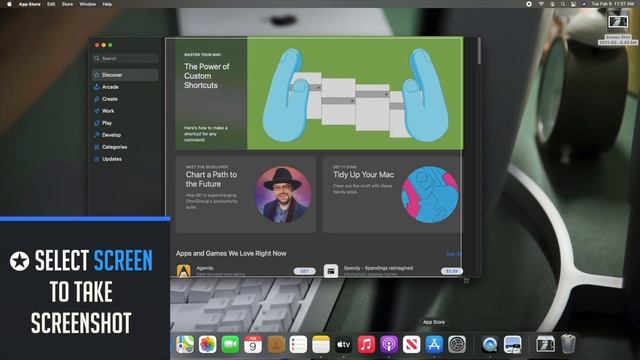Open Discover in the App Store sidebar
The height and width of the screenshot is (360, 640).
(x=125, y=75)
